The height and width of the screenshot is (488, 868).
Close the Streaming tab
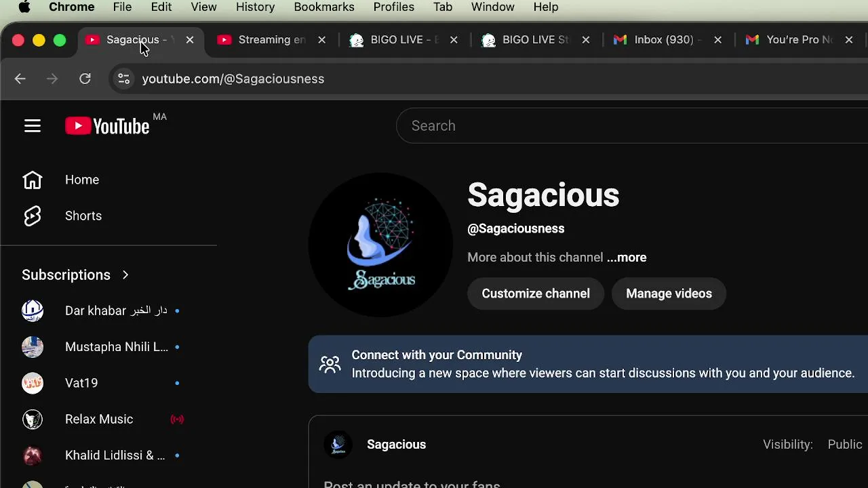tap(322, 40)
